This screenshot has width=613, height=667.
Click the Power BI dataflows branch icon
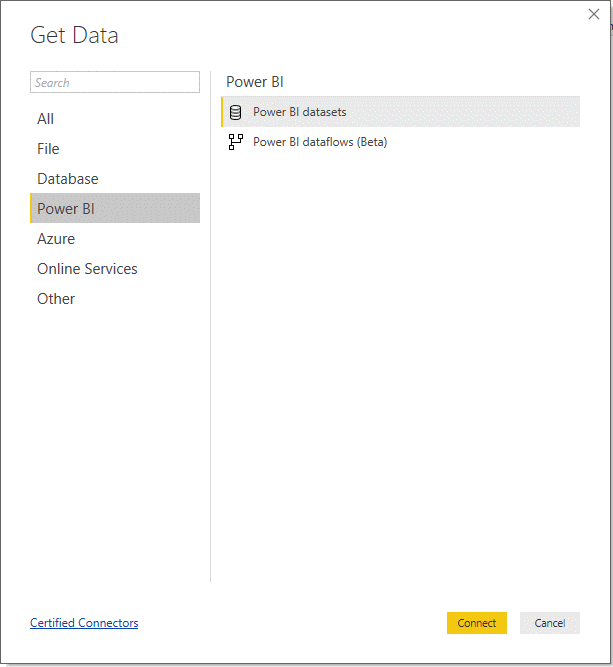pos(236,142)
